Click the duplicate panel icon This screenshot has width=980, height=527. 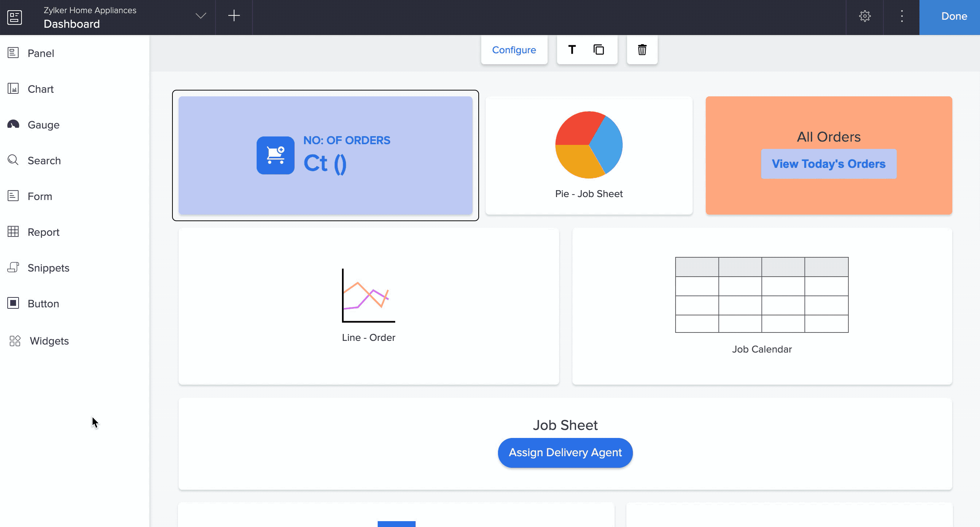(x=598, y=50)
